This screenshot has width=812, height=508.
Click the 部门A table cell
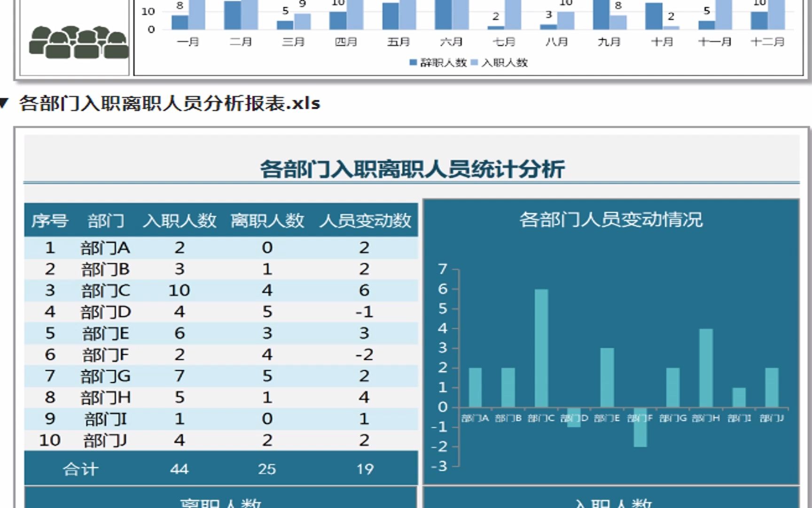coord(105,248)
